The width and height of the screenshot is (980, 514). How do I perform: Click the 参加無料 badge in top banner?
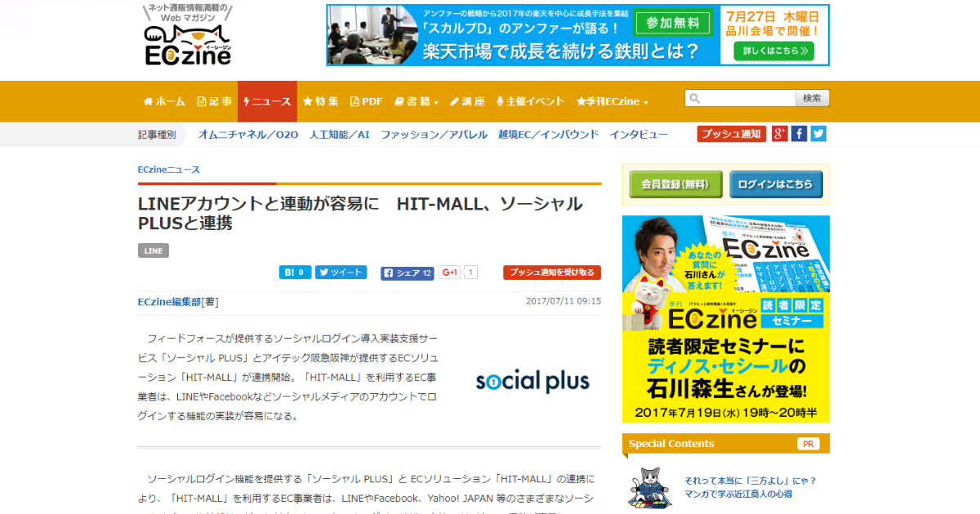[674, 23]
